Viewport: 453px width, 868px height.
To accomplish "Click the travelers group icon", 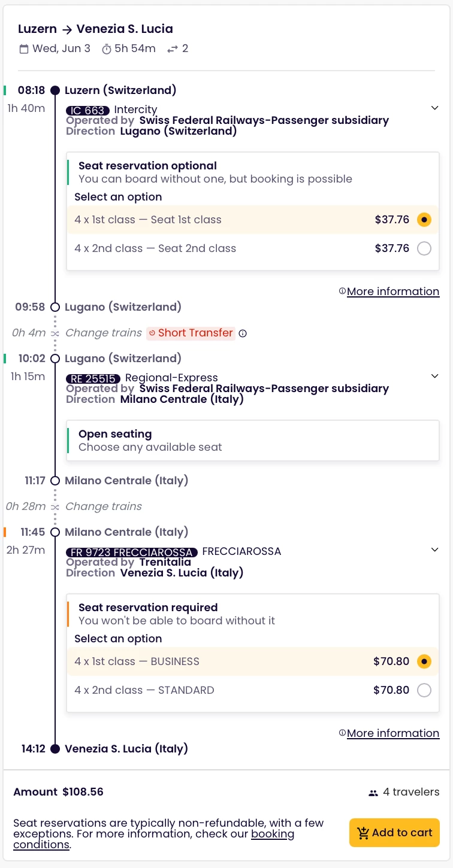I will coord(373,793).
